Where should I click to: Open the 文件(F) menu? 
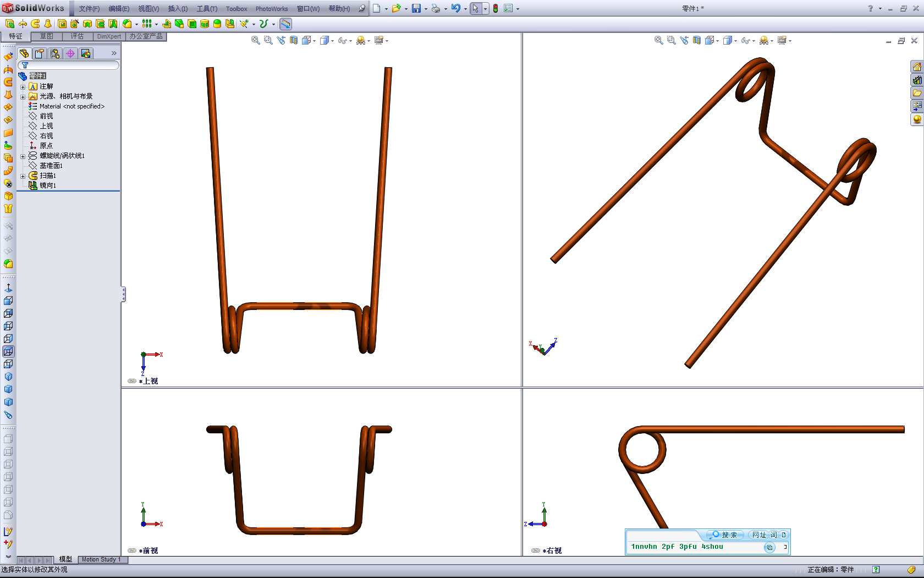point(89,9)
